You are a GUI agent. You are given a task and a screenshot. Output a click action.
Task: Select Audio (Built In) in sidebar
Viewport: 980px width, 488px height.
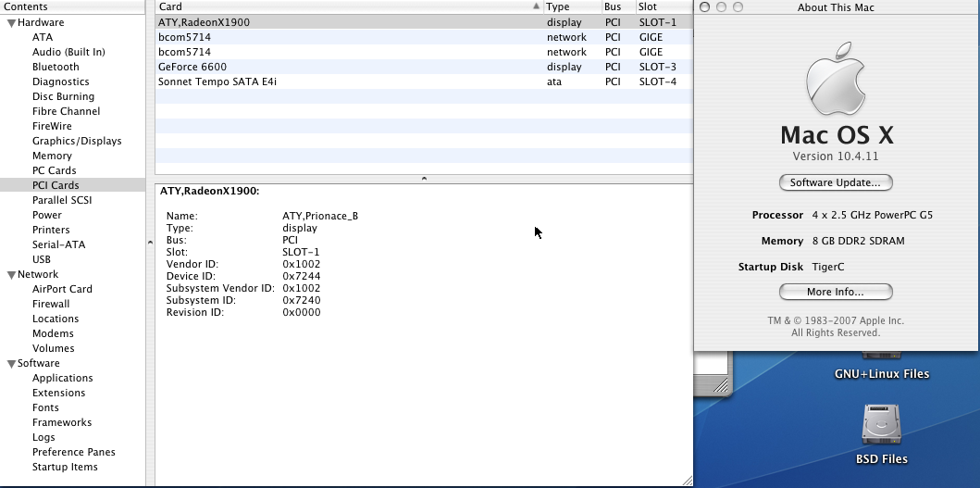point(68,52)
